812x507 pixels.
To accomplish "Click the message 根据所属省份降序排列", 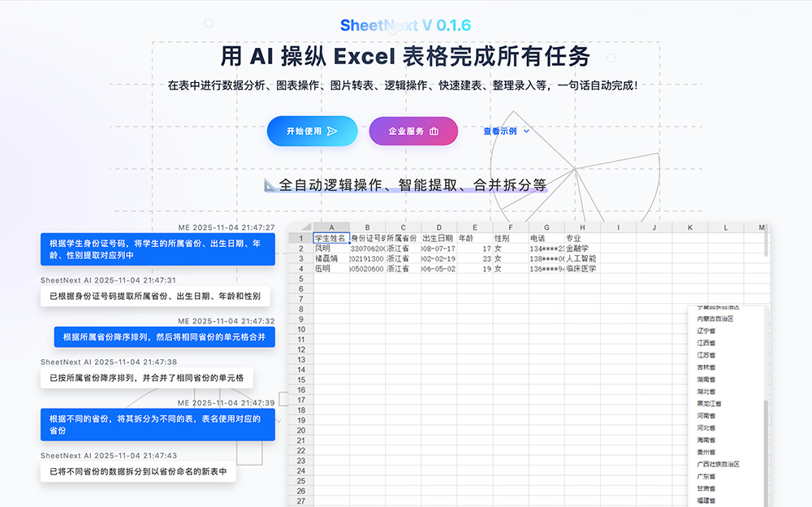I will 164,337.
